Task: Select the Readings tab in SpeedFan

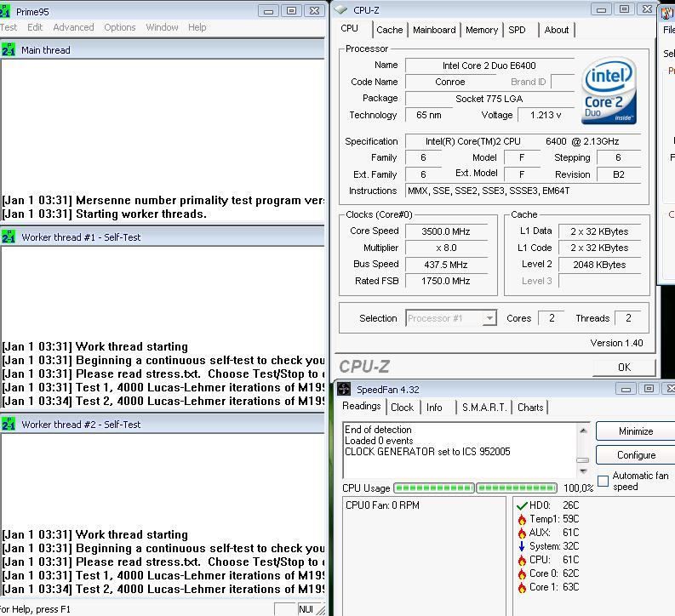Action: coord(362,406)
